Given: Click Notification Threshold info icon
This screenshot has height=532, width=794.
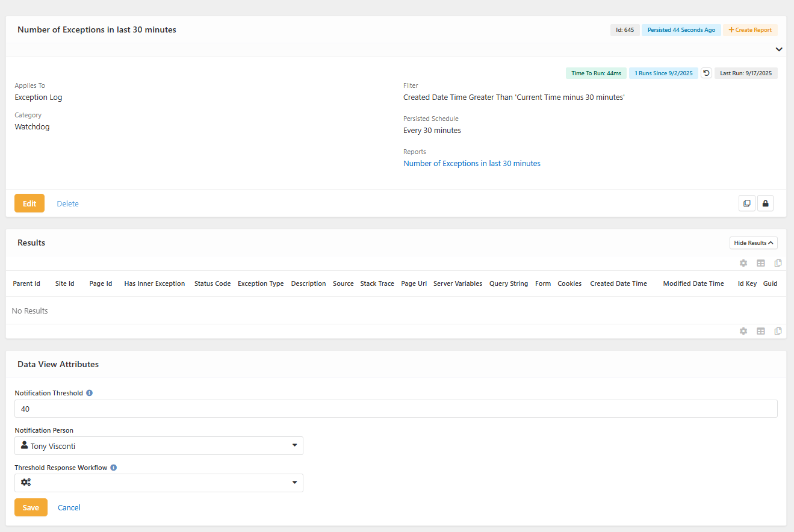Looking at the screenshot, I should coord(90,393).
